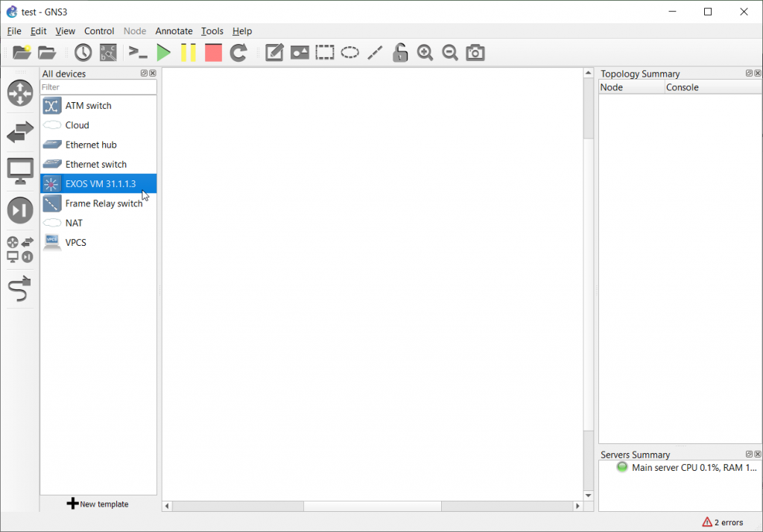The height and width of the screenshot is (532, 763).
Task: Float the Topology Summary panel
Action: [749, 73]
